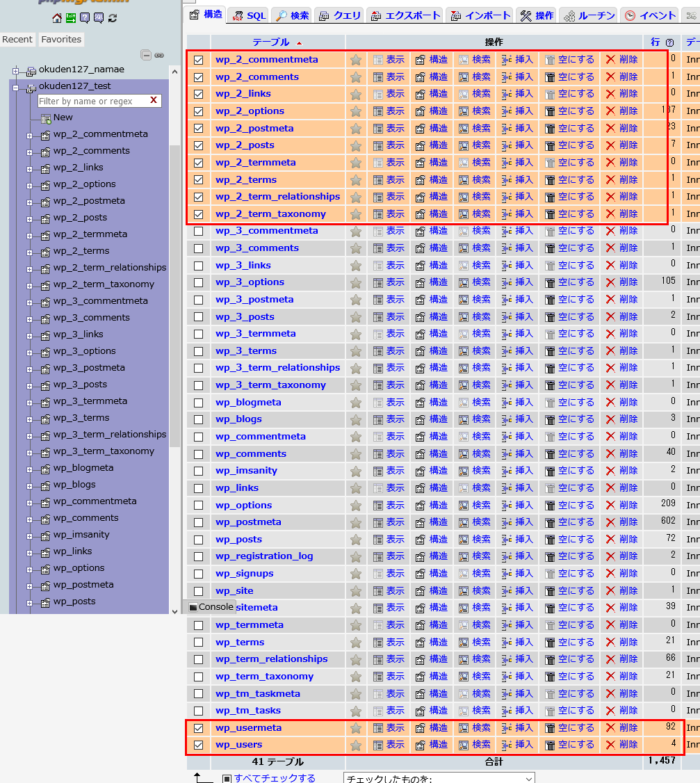Click the home icon in phpMyAdmin sidebar
The image size is (700, 783).
click(x=57, y=18)
